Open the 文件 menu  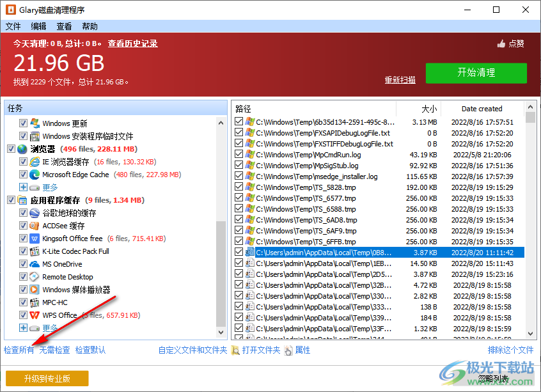(13, 26)
